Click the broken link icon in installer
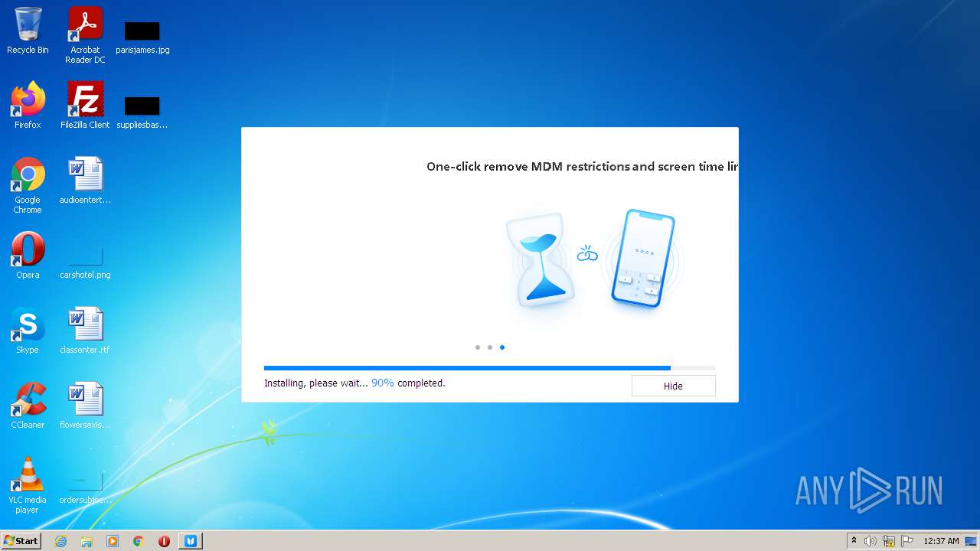 pyautogui.click(x=587, y=253)
